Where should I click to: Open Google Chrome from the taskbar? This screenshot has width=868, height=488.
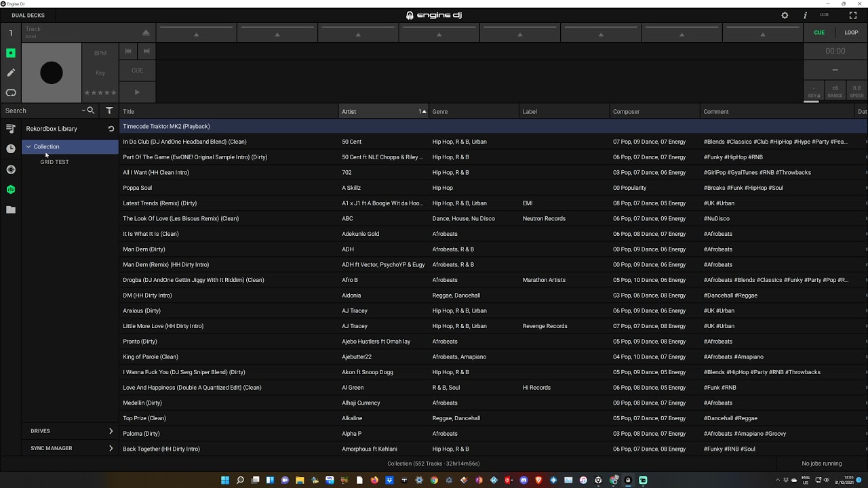click(434, 481)
